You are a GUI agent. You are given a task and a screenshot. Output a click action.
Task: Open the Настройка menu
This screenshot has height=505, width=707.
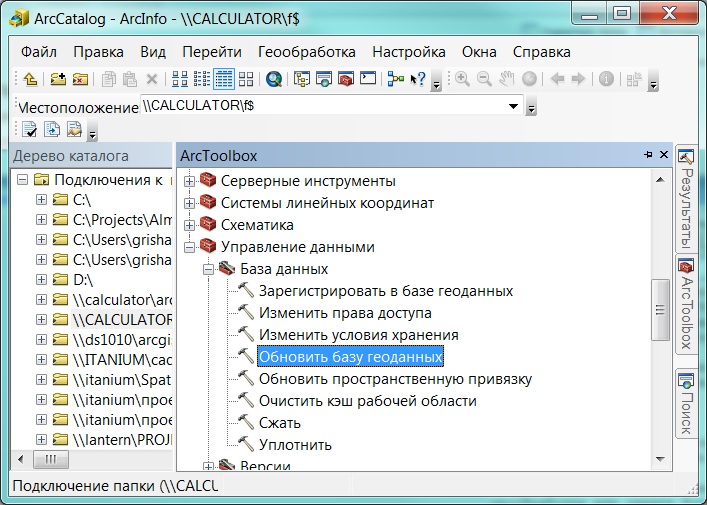(x=409, y=52)
